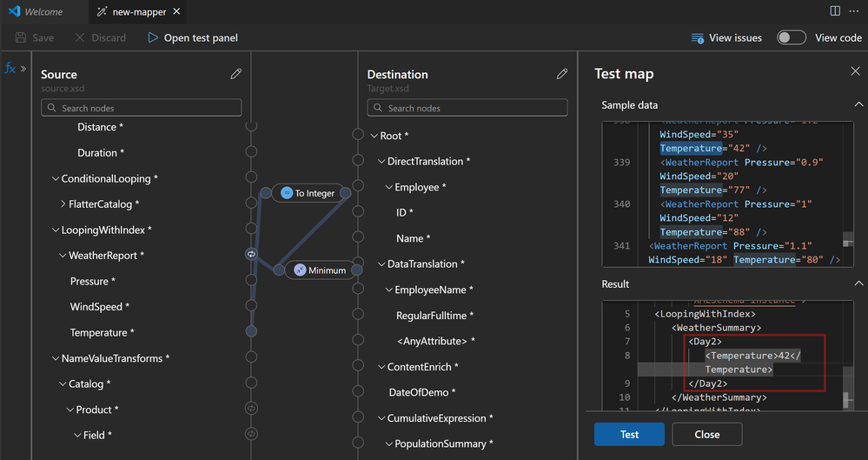Close the Test map panel

point(855,71)
